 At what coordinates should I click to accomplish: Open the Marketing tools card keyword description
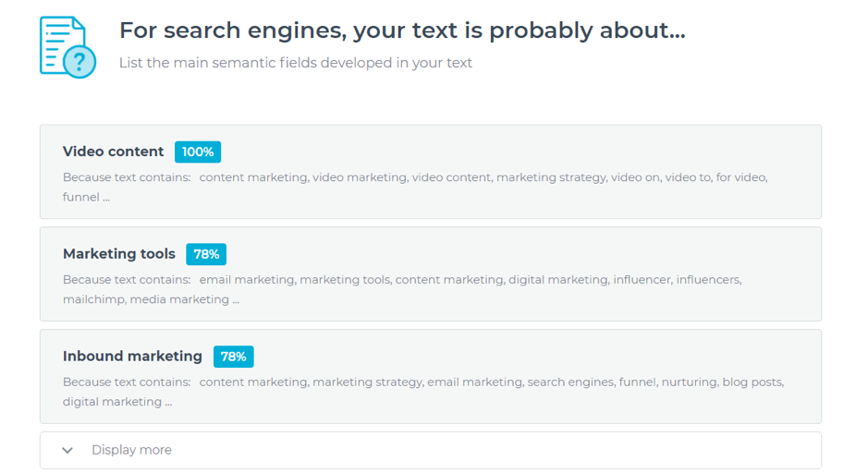[402, 289]
